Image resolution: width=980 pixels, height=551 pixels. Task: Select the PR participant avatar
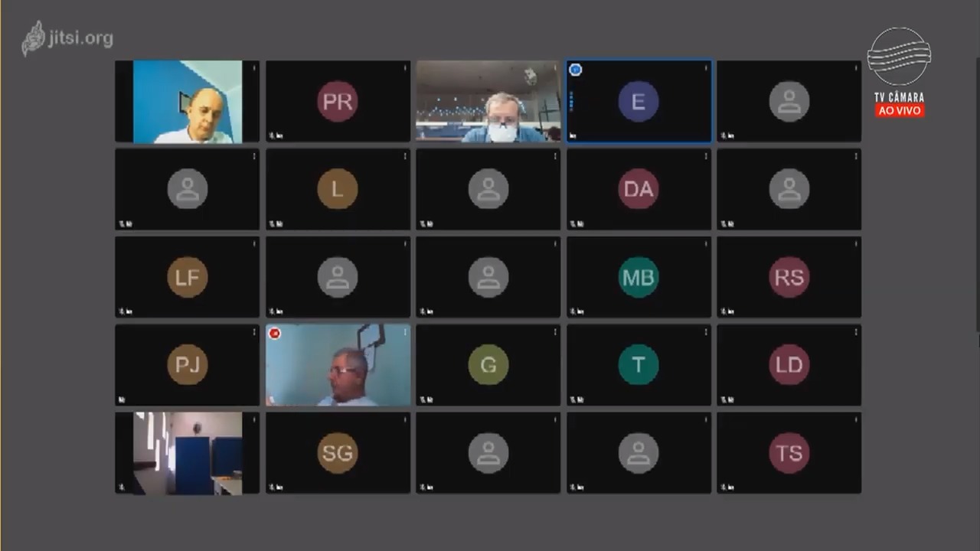338,102
